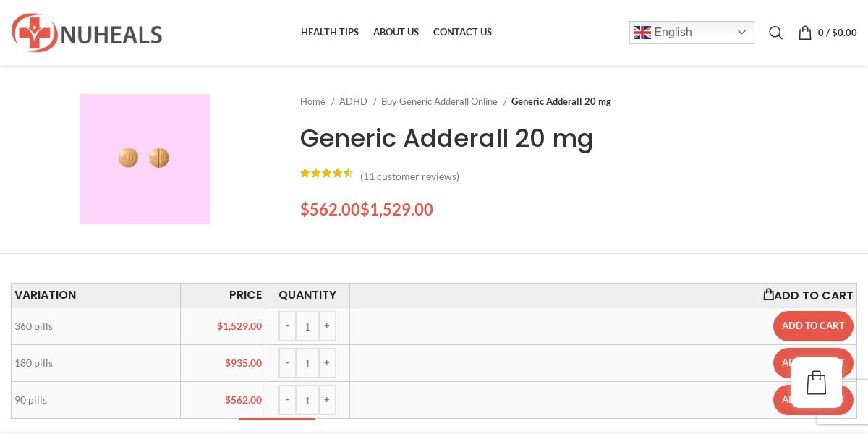The width and height of the screenshot is (868, 434).
Task: Decrease quantity for 360 pills
Action: [x=287, y=326]
